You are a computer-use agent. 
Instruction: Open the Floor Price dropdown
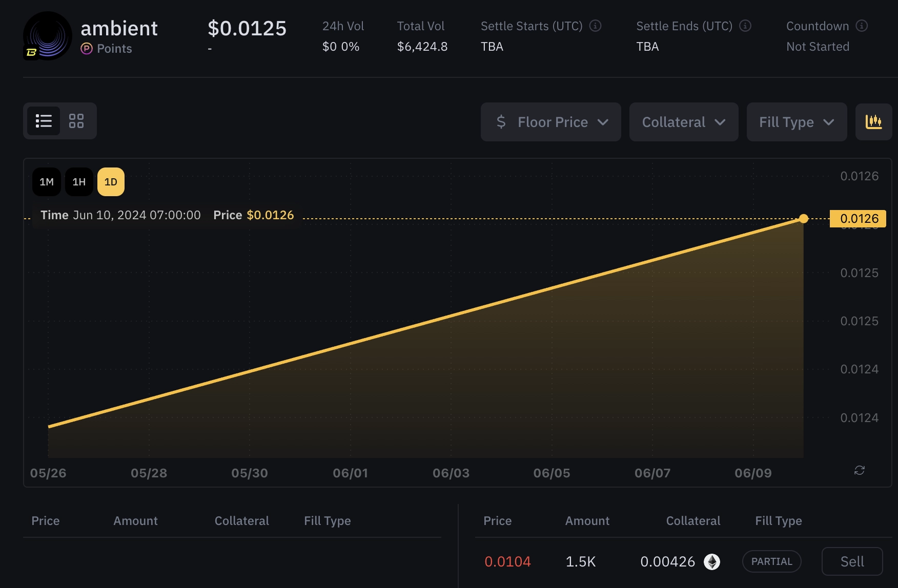(x=550, y=122)
